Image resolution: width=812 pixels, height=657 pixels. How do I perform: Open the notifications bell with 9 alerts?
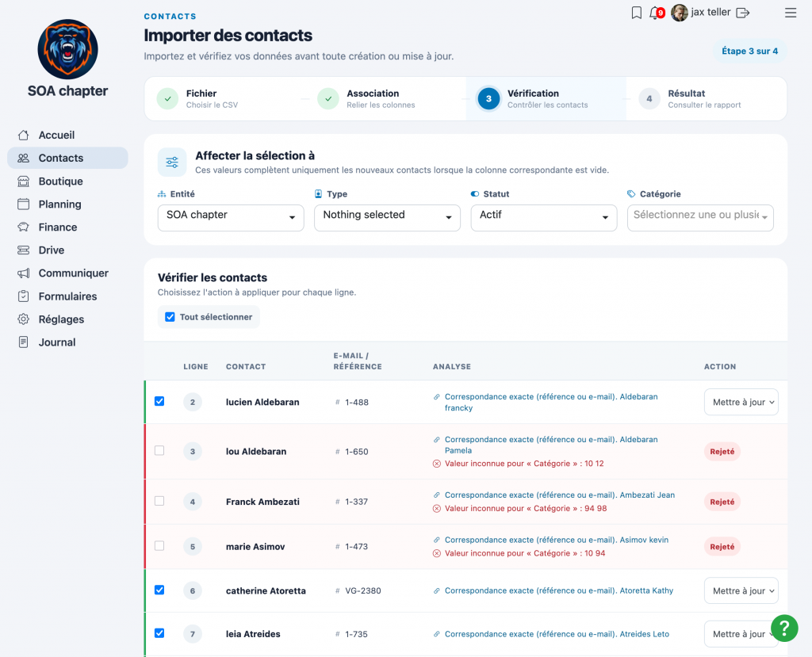tap(657, 13)
